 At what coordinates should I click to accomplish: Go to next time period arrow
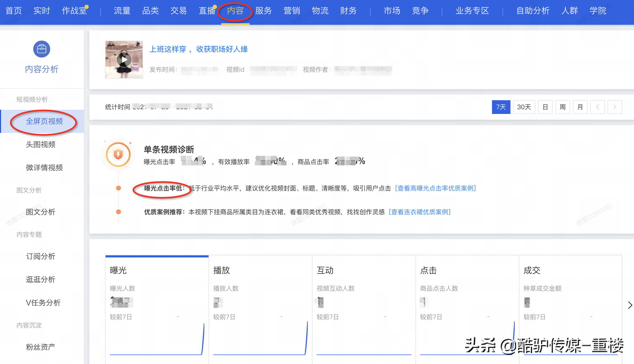click(x=615, y=107)
